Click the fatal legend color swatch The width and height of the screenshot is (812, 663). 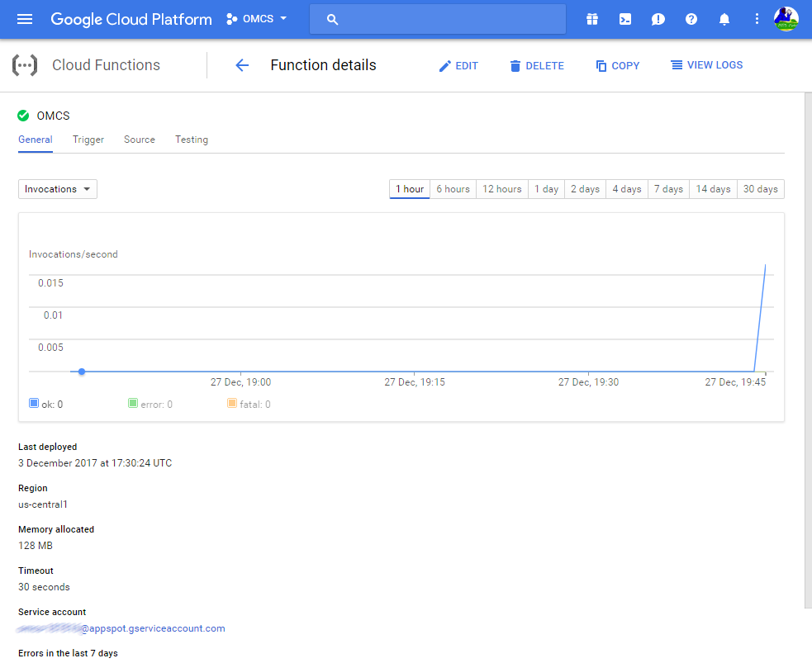[x=232, y=404]
